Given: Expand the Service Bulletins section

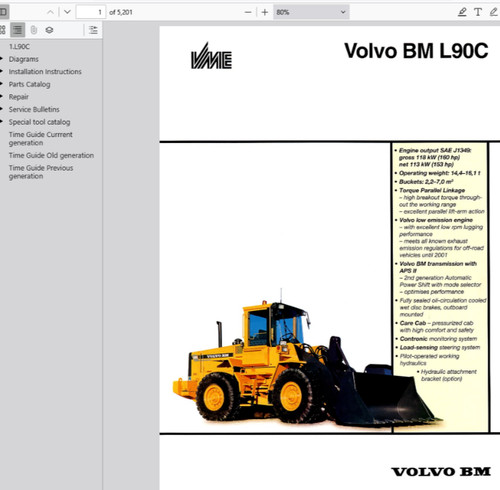Looking at the screenshot, I should (1, 109).
